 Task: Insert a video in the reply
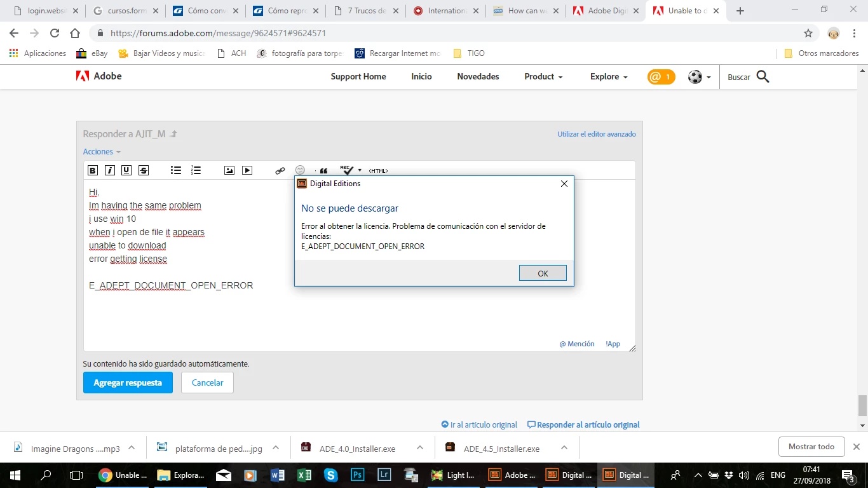(247, 170)
